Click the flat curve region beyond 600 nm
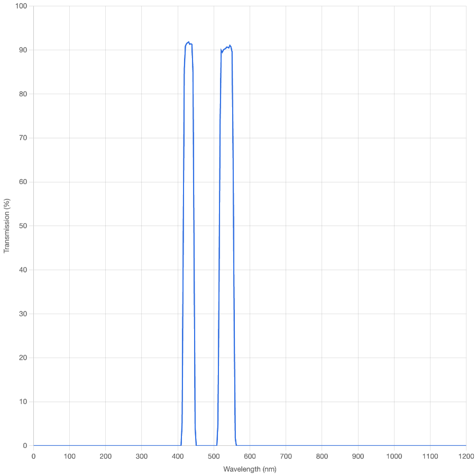This screenshot has height=476, width=476. (x=370, y=446)
